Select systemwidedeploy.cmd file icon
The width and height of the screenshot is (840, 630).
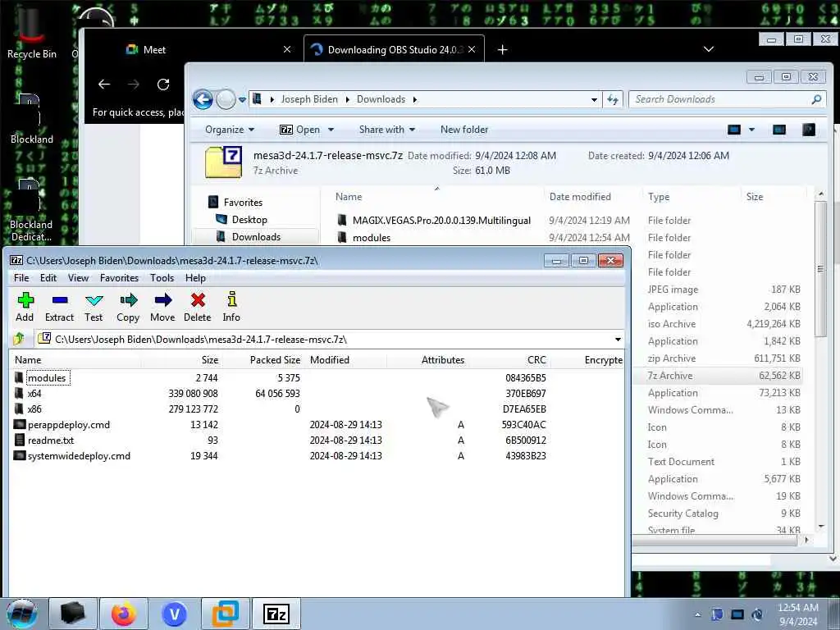[x=20, y=456]
